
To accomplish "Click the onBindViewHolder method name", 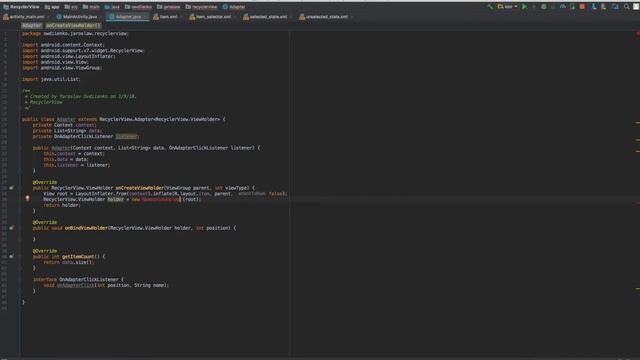I will 86,228.
